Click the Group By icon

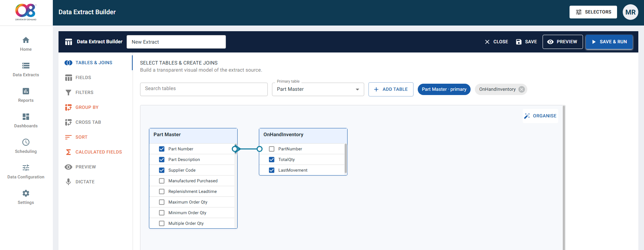[68, 107]
